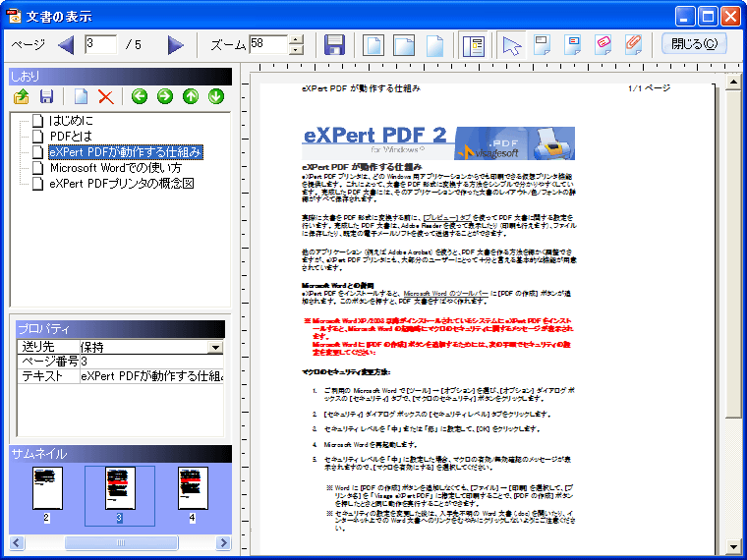The width and height of the screenshot is (747, 560).
Task: Click the application icon in title bar
Action: click(x=14, y=16)
